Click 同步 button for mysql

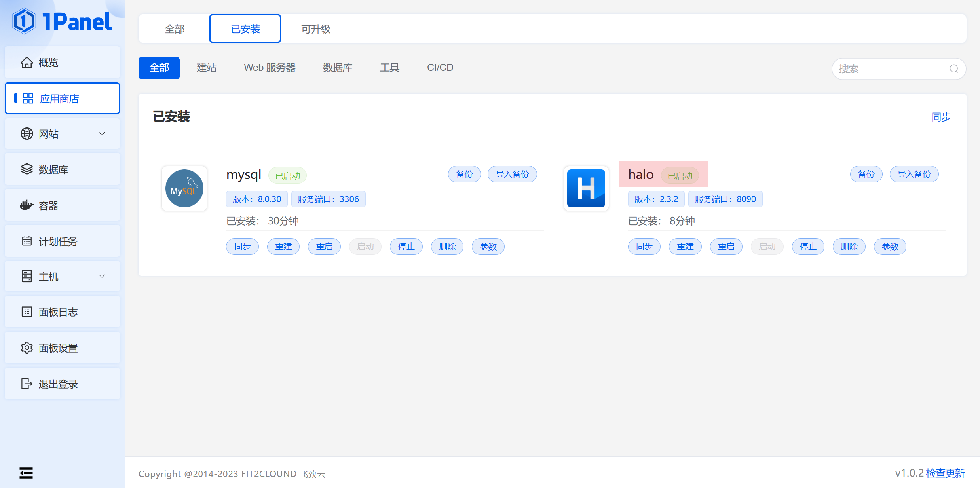point(242,247)
